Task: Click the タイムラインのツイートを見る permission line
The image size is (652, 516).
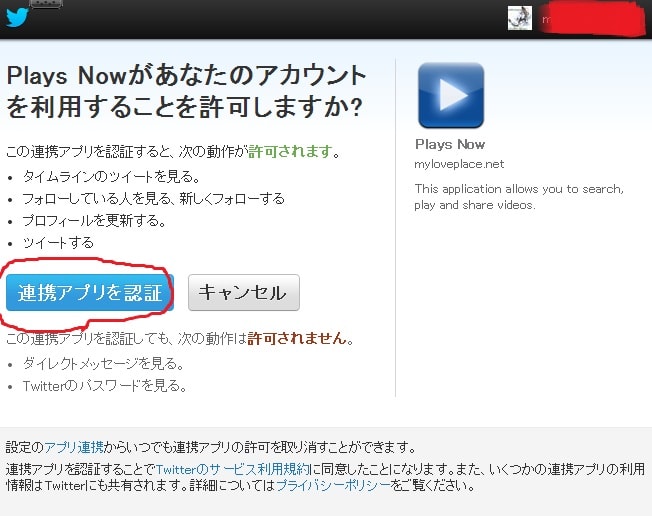Action: (x=111, y=177)
